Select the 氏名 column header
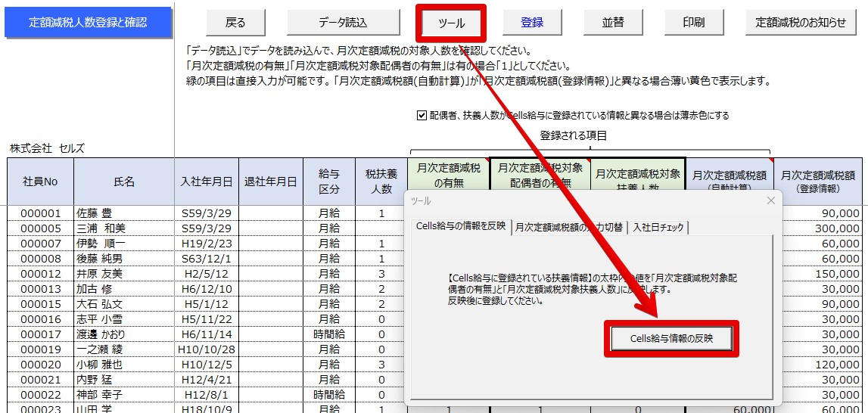Image resolution: width=868 pixels, height=413 pixels. [x=124, y=182]
